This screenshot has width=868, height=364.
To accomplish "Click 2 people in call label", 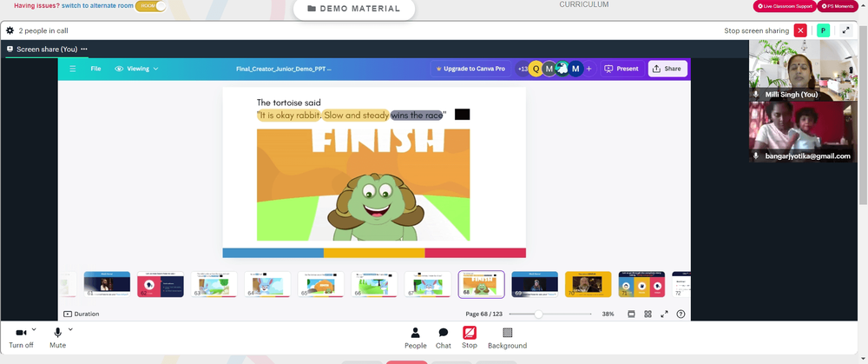I will (43, 30).
